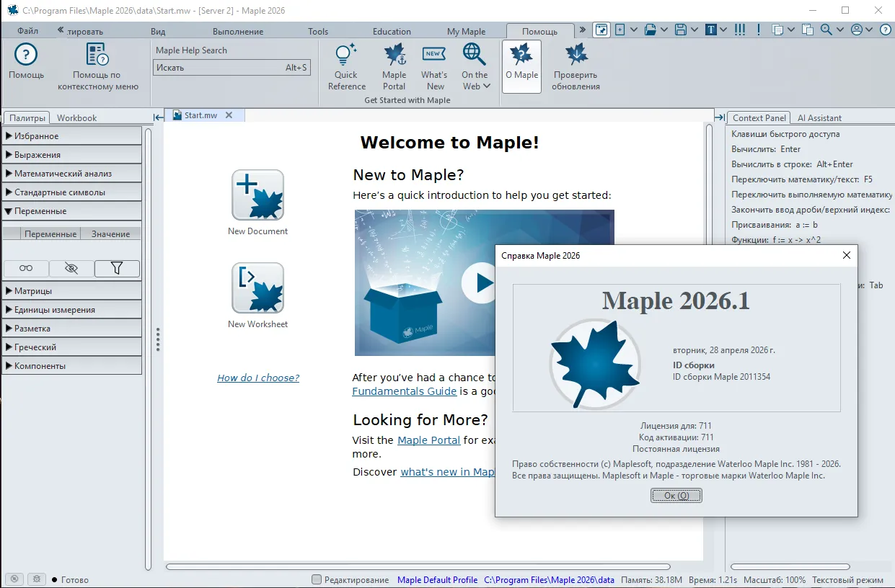Follow the How do I choose? link

pos(258,378)
